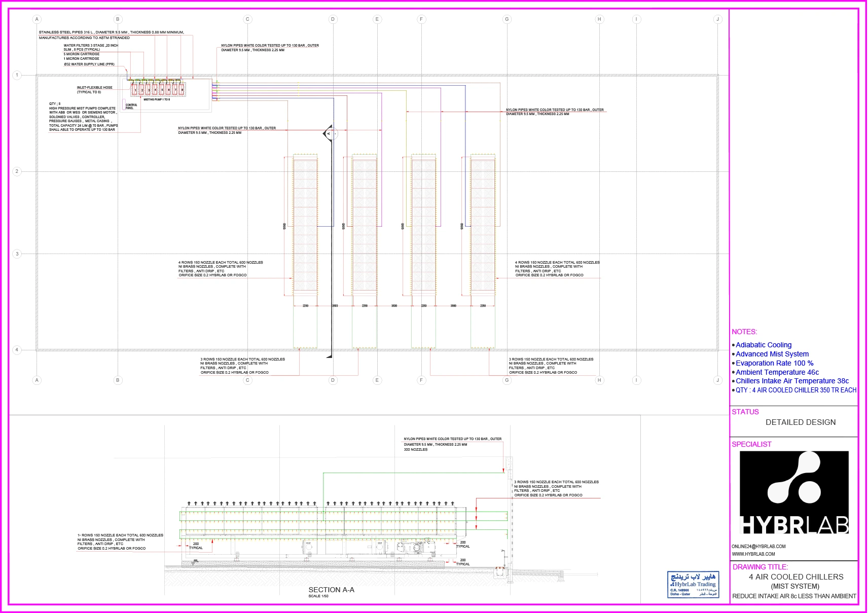The image size is (868, 613).
Task: Select the Advanced Mist System note
Action: point(772,354)
